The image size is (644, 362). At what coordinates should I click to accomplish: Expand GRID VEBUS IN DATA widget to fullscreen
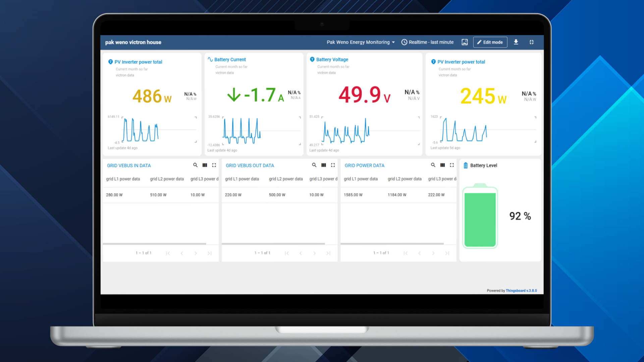click(x=214, y=165)
